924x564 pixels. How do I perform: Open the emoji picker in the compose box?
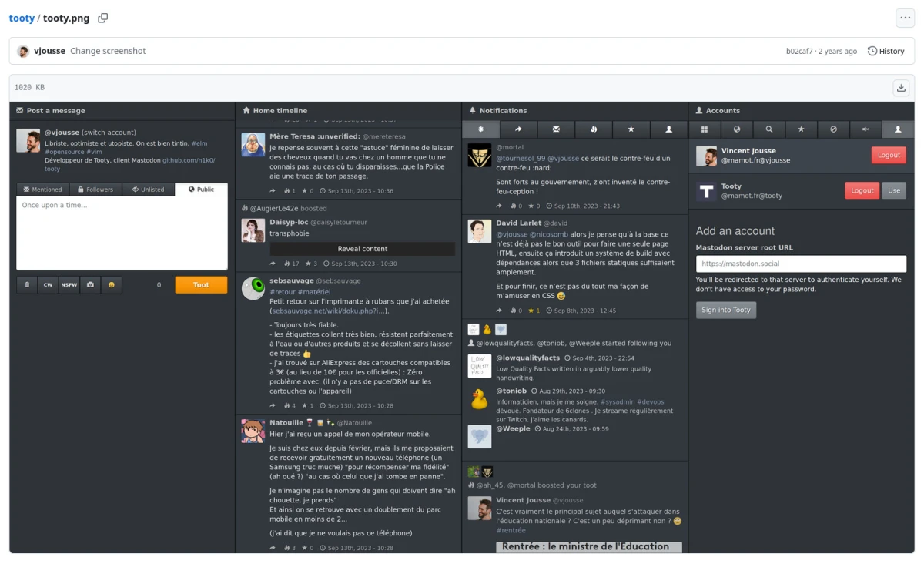pyautogui.click(x=110, y=284)
